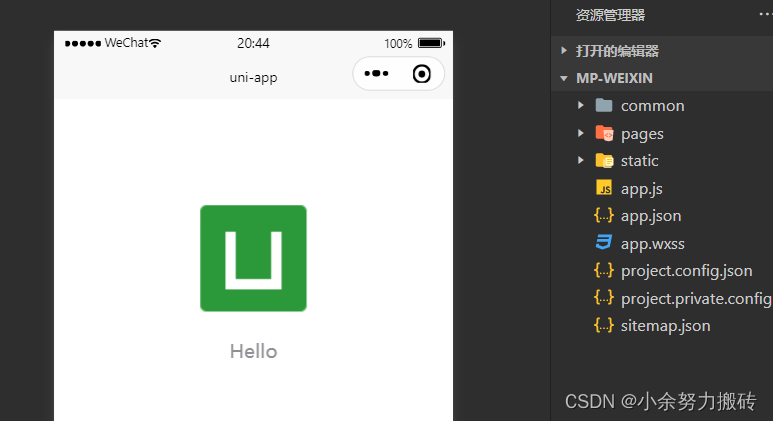Click the braces icon beside project.private.config

tap(604, 298)
